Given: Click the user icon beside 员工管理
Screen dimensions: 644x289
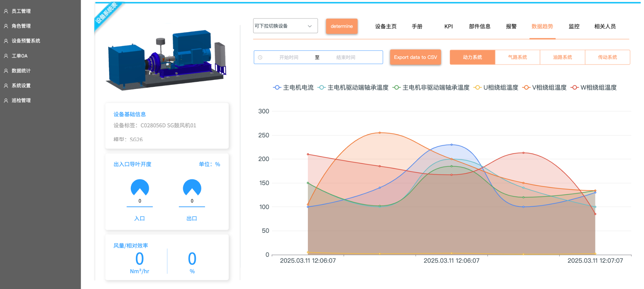Looking at the screenshot, I should 6,11.
